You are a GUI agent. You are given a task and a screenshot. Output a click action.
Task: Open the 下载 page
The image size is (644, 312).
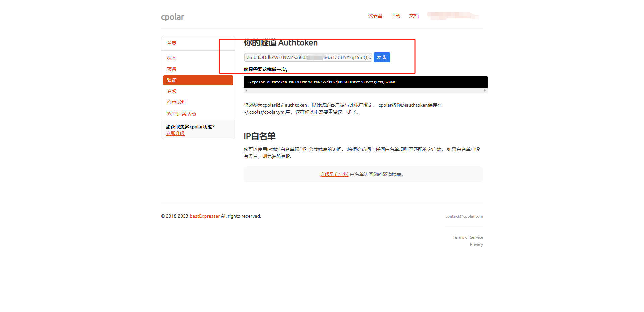395,16
